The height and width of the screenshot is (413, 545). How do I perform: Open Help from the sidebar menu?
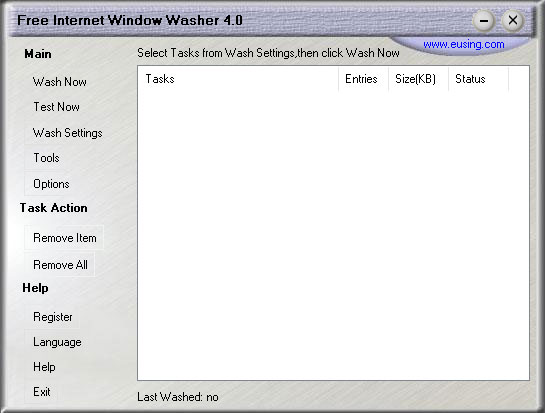(44, 367)
